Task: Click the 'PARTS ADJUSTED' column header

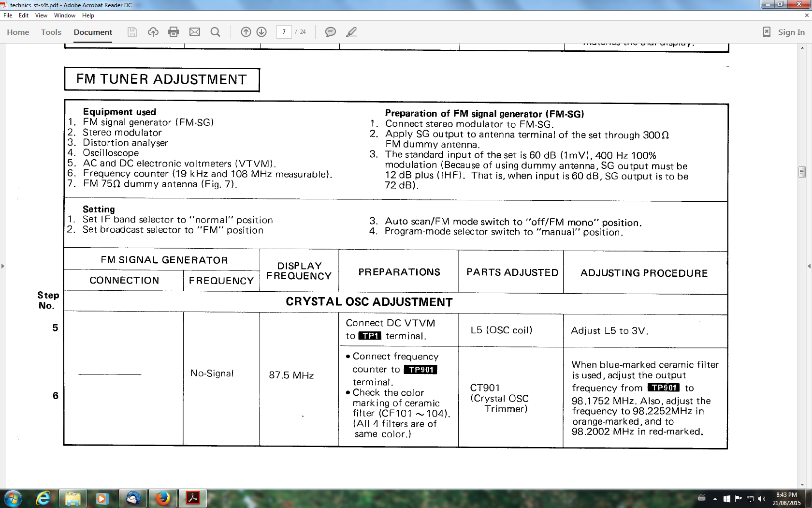Action: pos(512,272)
